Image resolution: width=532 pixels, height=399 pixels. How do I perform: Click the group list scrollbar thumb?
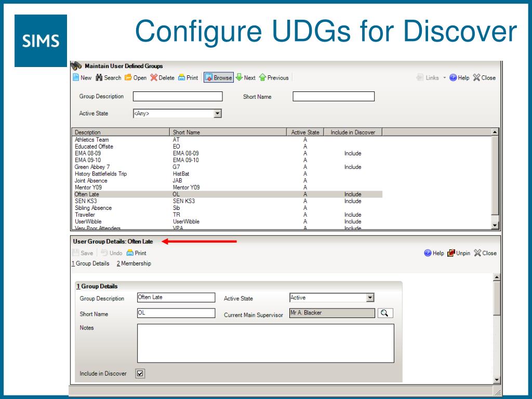click(495, 176)
